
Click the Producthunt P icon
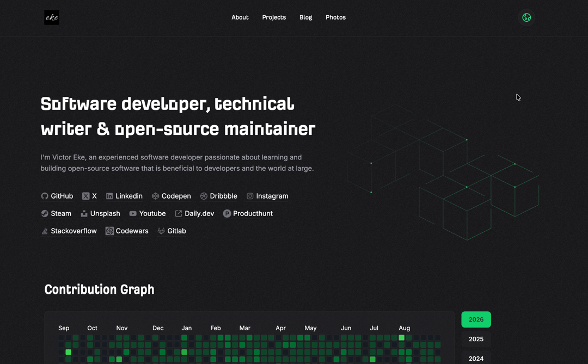pyautogui.click(x=227, y=213)
